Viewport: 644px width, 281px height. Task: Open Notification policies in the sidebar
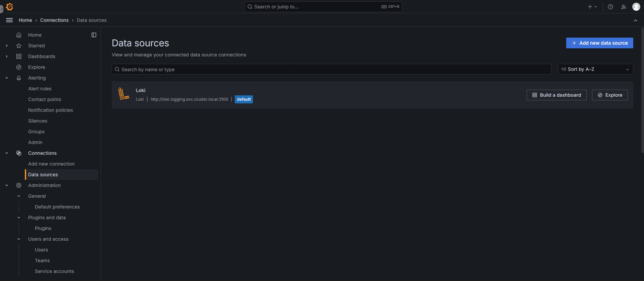(x=50, y=110)
